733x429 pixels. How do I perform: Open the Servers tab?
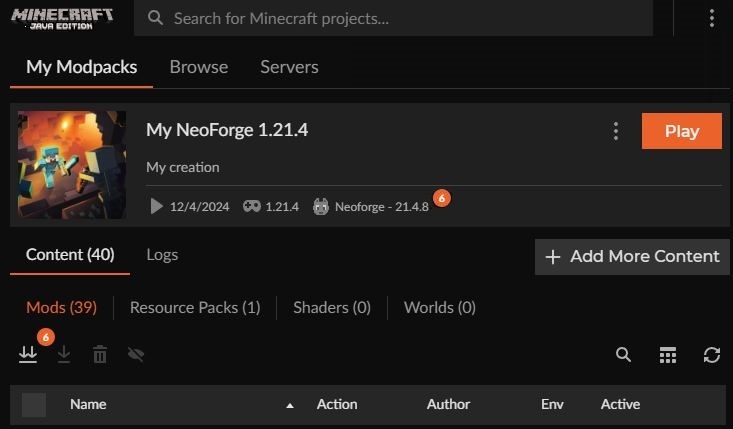pyautogui.click(x=289, y=67)
